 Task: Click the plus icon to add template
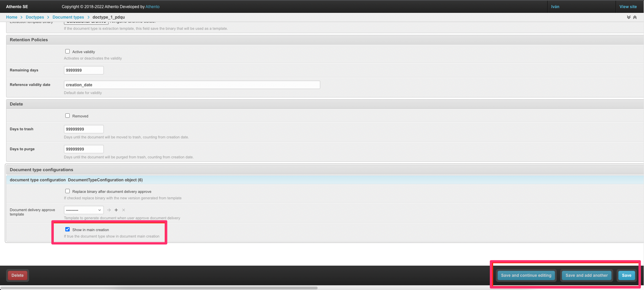tap(116, 210)
